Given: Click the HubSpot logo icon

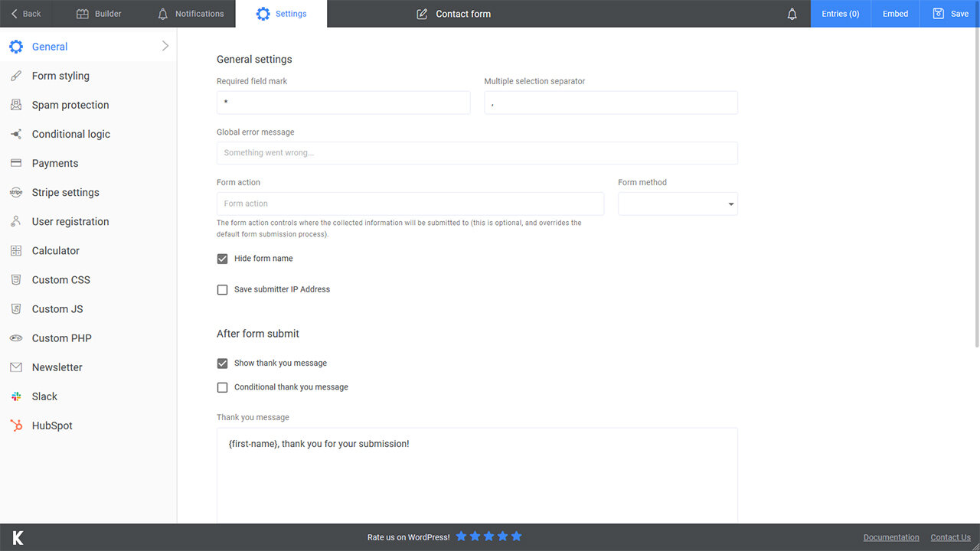Looking at the screenshot, I should [16, 425].
